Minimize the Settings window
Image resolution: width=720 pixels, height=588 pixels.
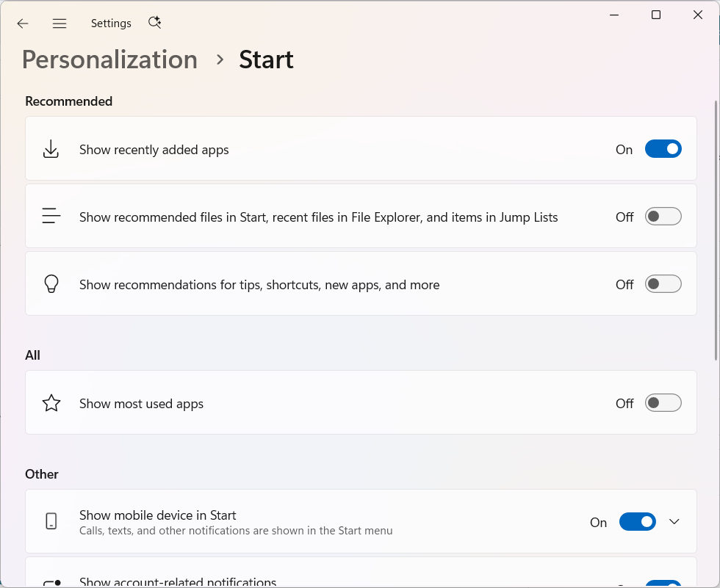pos(614,15)
